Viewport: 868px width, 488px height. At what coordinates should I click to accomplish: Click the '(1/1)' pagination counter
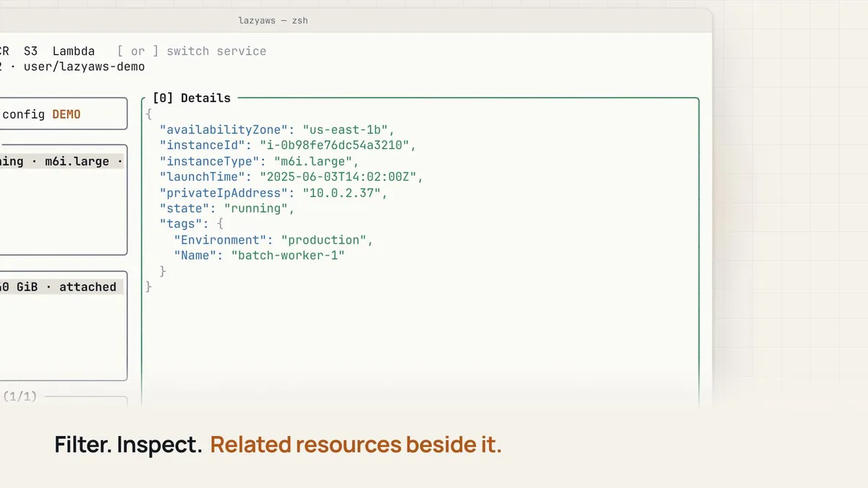(20, 397)
